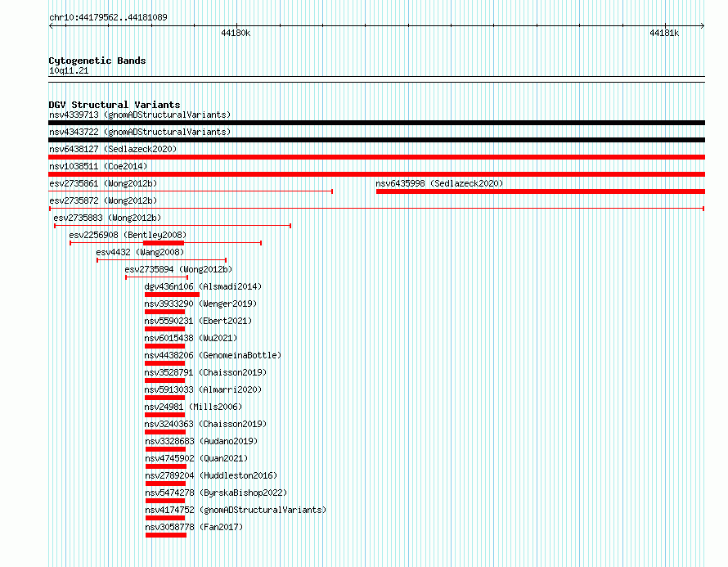Select the black bar under nsv4343722

pos(376,140)
